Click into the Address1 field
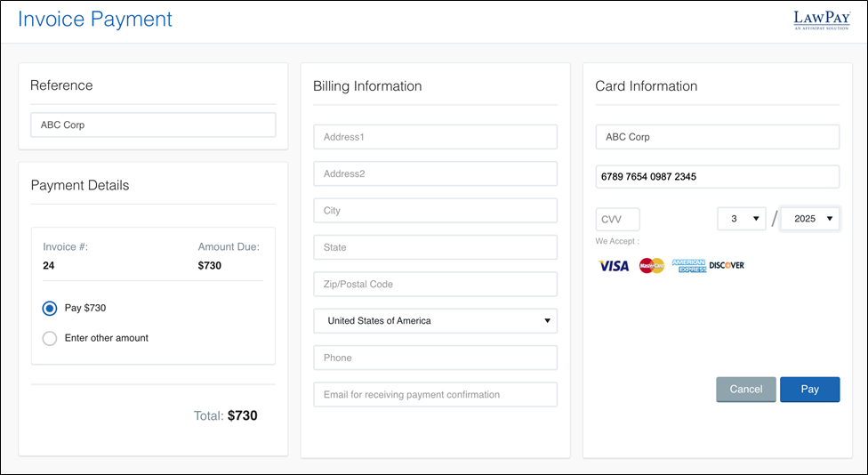868x475 pixels. 435,137
